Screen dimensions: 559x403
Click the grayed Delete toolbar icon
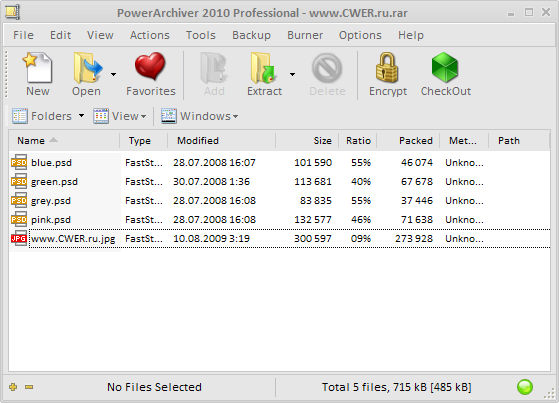(x=327, y=68)
